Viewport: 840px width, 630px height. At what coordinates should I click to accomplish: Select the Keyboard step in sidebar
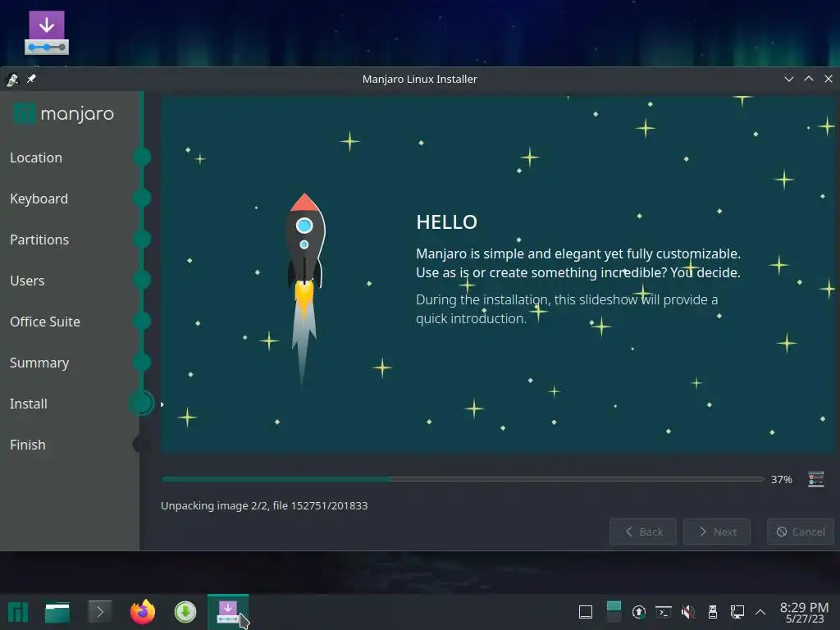tap(39, 199)
